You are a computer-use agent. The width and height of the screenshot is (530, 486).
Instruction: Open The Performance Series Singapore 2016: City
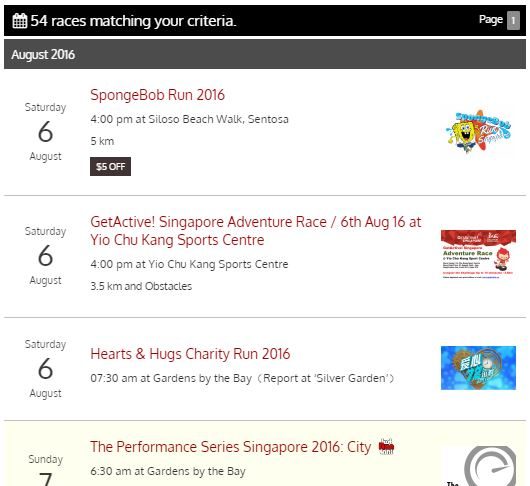[x=231, y=447]
